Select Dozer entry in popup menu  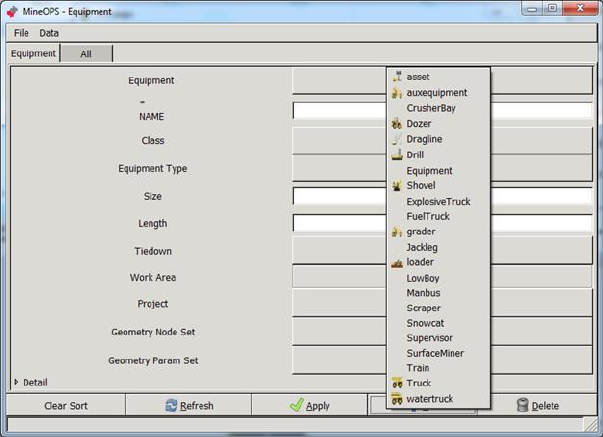(x=438, y=124)
